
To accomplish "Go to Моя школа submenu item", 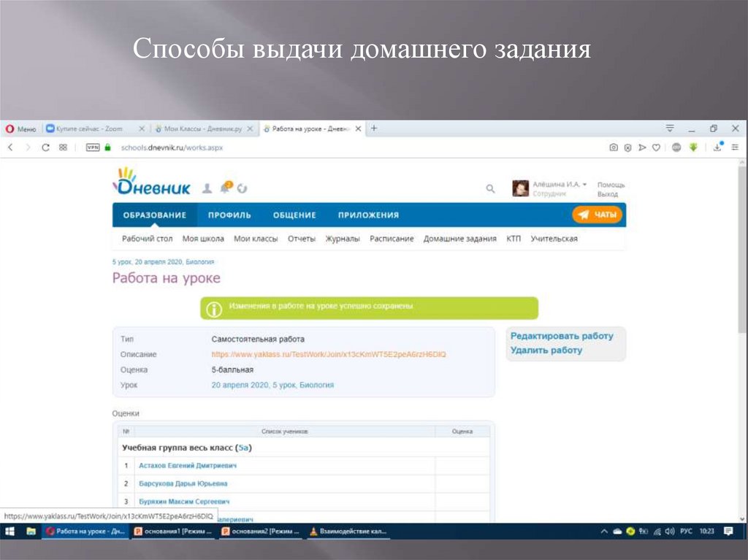I will coord(203,239).
